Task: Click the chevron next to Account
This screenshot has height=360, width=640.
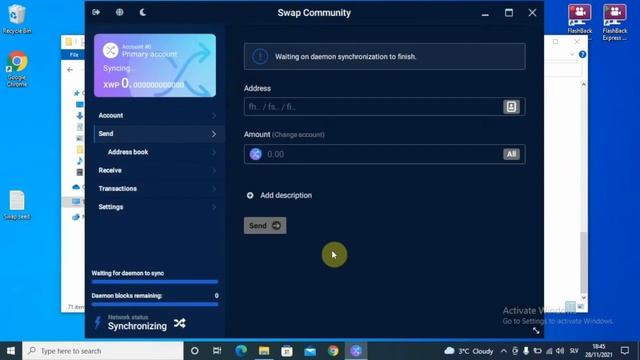Action: [214, 116]
